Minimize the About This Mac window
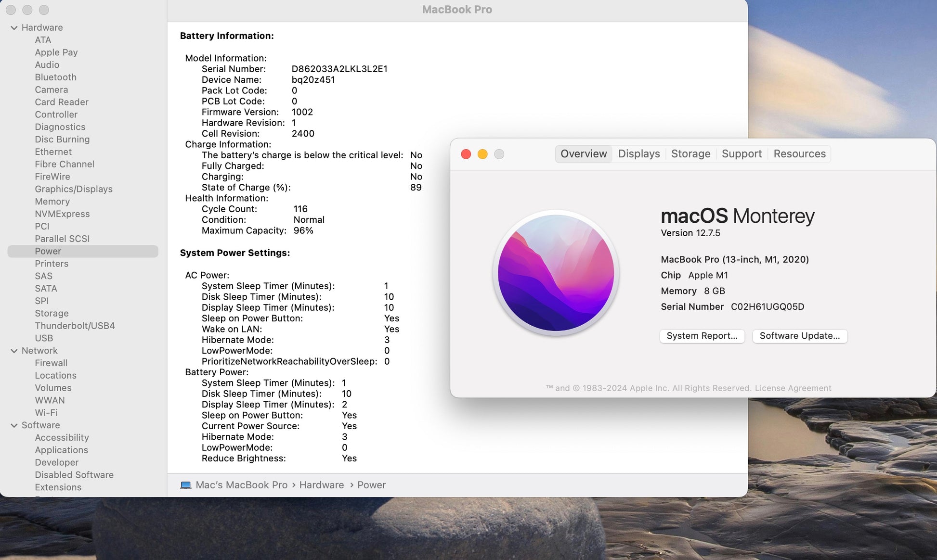 [482, 154]
